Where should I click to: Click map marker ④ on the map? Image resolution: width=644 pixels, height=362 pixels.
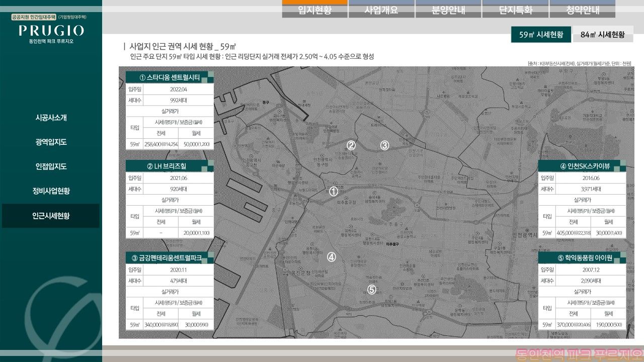click(x=331, y=257)
